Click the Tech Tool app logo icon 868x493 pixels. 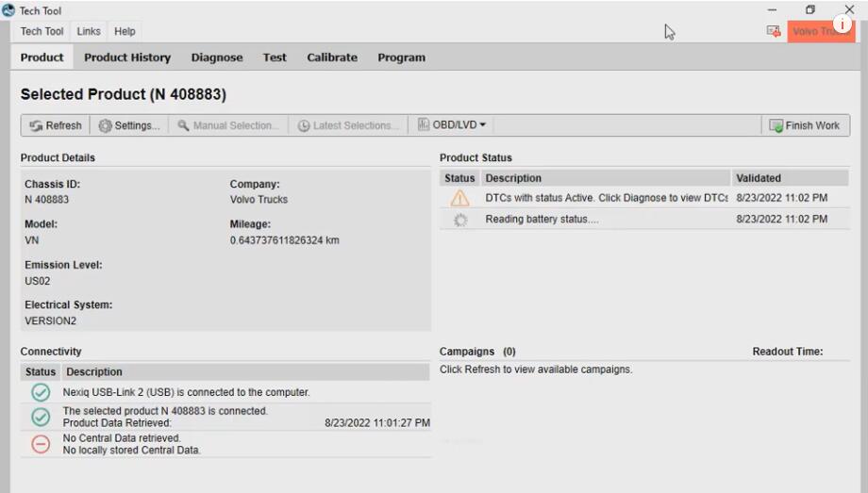[8, 10]
